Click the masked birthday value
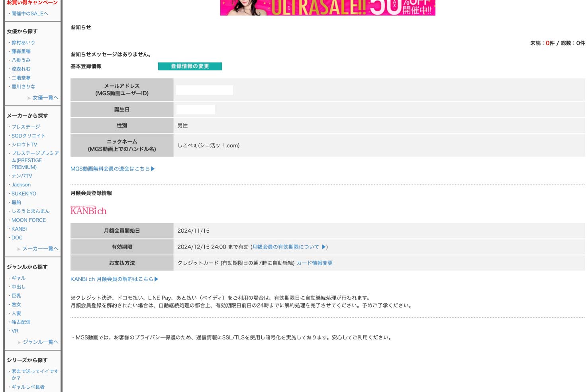The height and width of the screenshot is (392, 588). [x=196, y=110]
